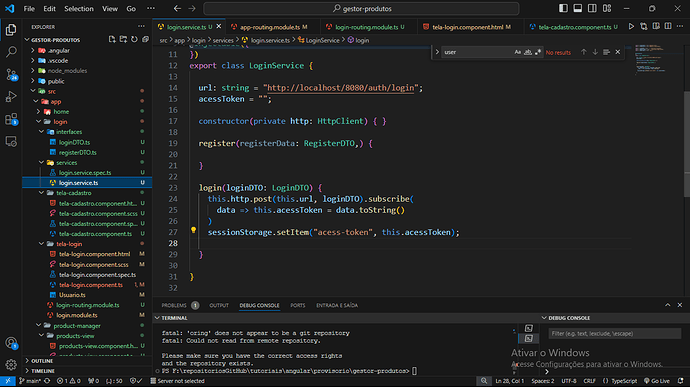Open the Extensions view
The image size is (690, 387).
tap(11, 119)
